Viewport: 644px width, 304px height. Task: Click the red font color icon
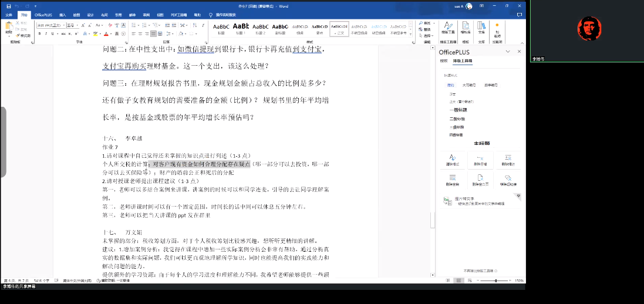click(106, 33)
